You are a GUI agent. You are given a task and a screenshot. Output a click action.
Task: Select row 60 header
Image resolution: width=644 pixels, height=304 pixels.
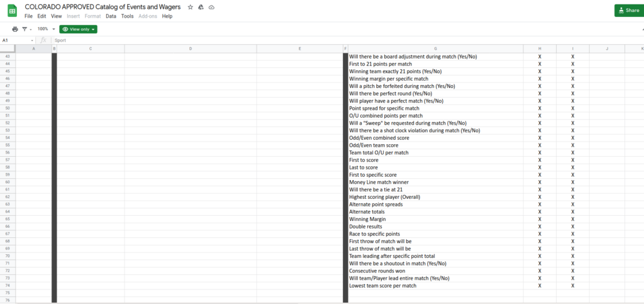click(8, 182)
